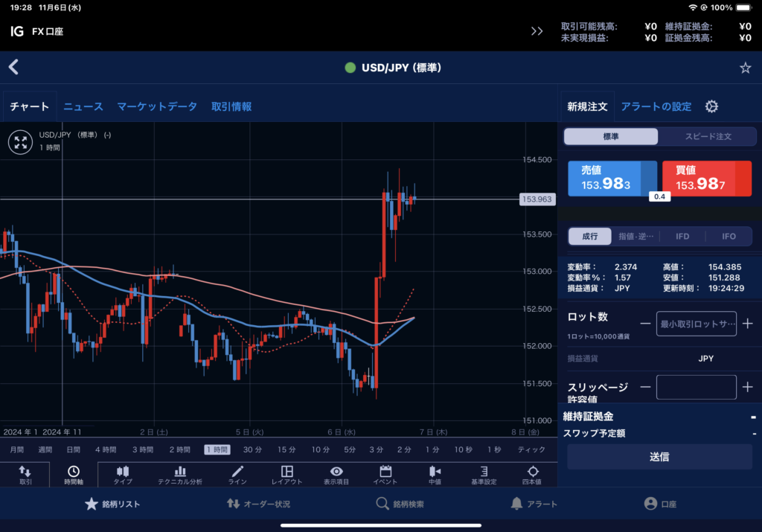762x532 pixels.
Task: Increase ロット数 with plus button
Action: click(x=748, y=324)
